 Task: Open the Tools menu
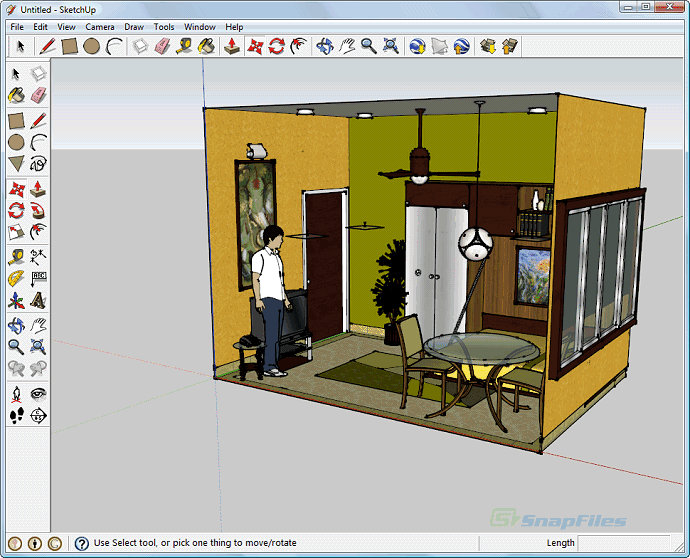tap(164, 27)
